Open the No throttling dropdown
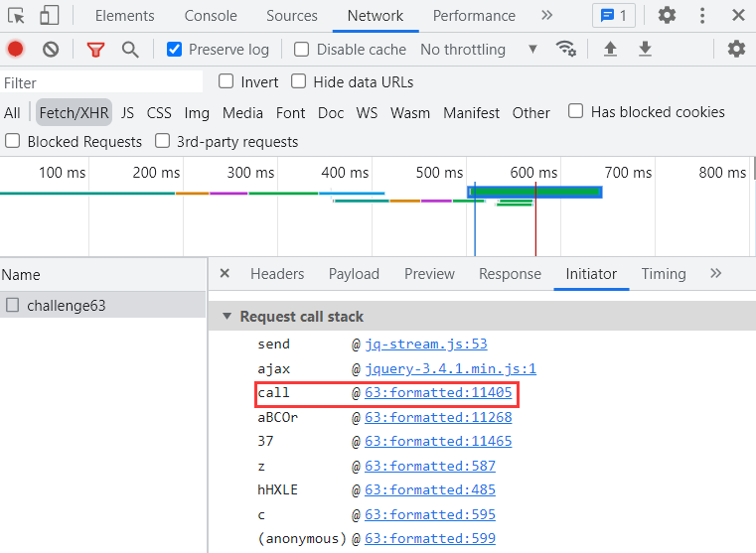Viewport: 756px width, 553px height. tap(478, 50)
